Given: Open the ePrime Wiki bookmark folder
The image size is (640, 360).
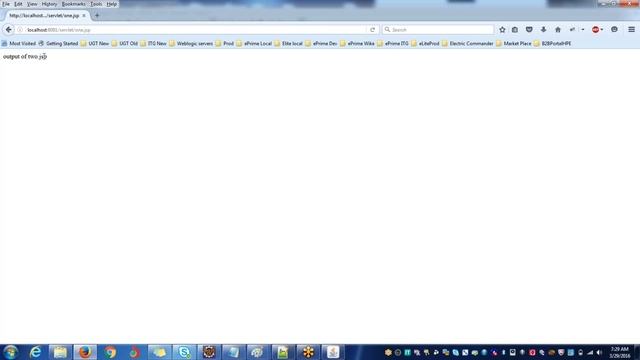Looking at the screenshot, I should (357, 43).
